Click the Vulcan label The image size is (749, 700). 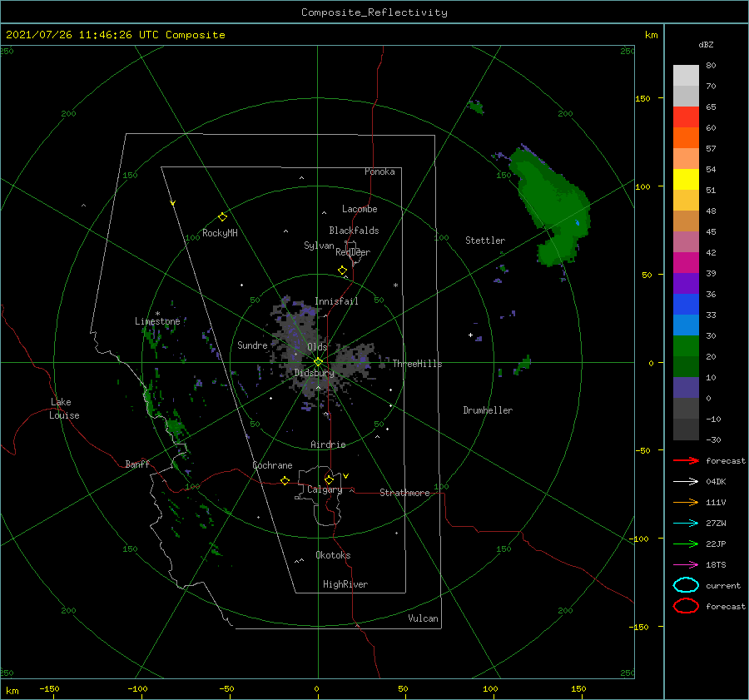(x=424, y=618)
